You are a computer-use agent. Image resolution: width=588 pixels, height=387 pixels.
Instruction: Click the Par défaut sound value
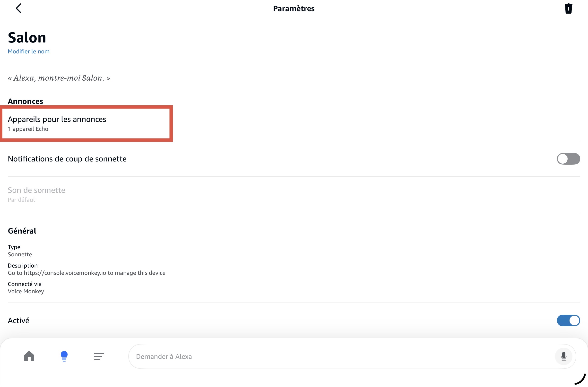21,200
